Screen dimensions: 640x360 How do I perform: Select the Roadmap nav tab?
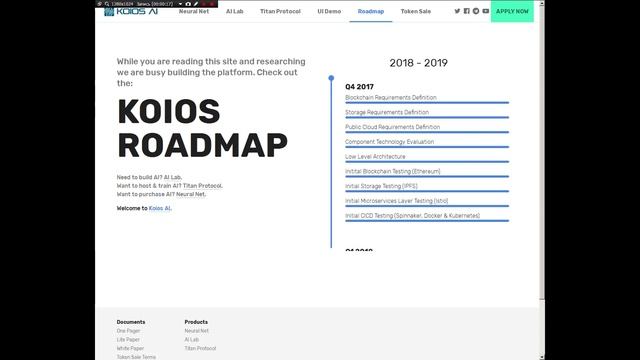point(371,11)
